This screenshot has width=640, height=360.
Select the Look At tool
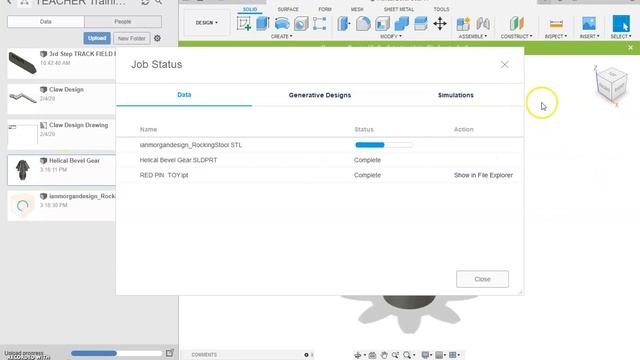(x=372, y=355)
